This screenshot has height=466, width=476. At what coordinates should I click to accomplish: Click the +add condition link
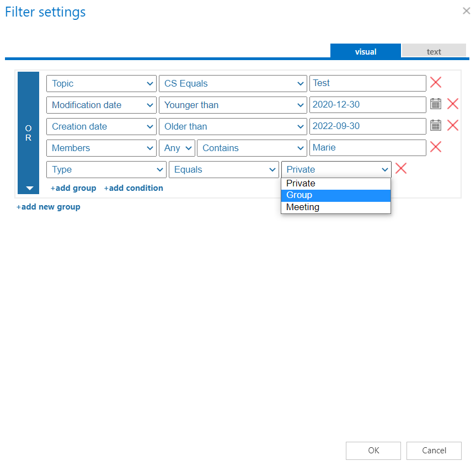tap(133, 188)
